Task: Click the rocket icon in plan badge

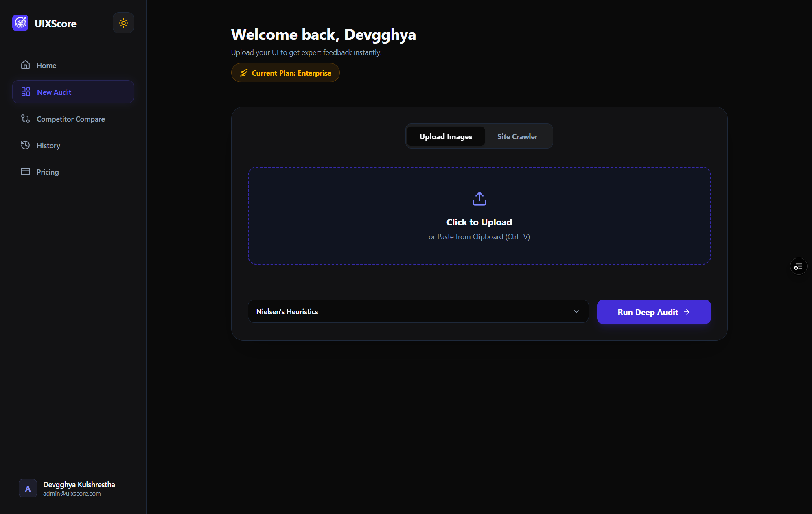Action: tap(244, 73)
